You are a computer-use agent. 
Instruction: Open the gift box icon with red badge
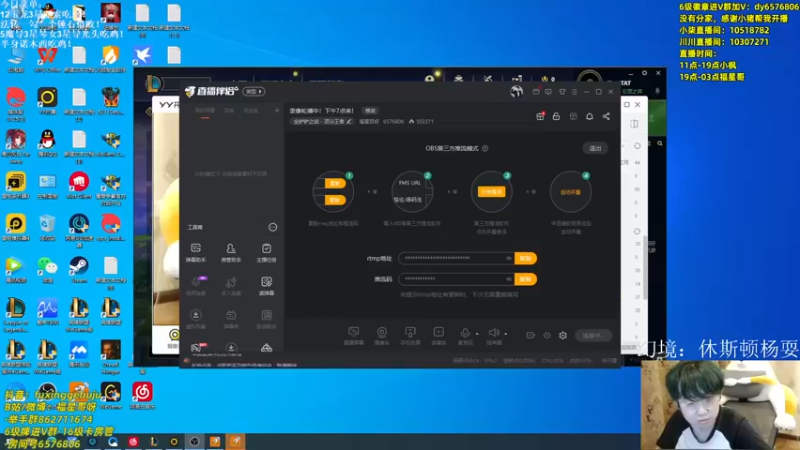540,116
